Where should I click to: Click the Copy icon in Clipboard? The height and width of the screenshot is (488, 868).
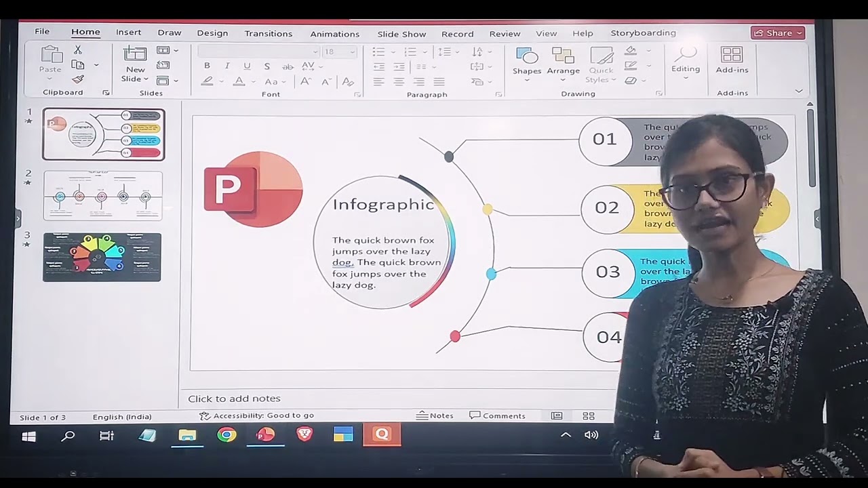[78, 65]
